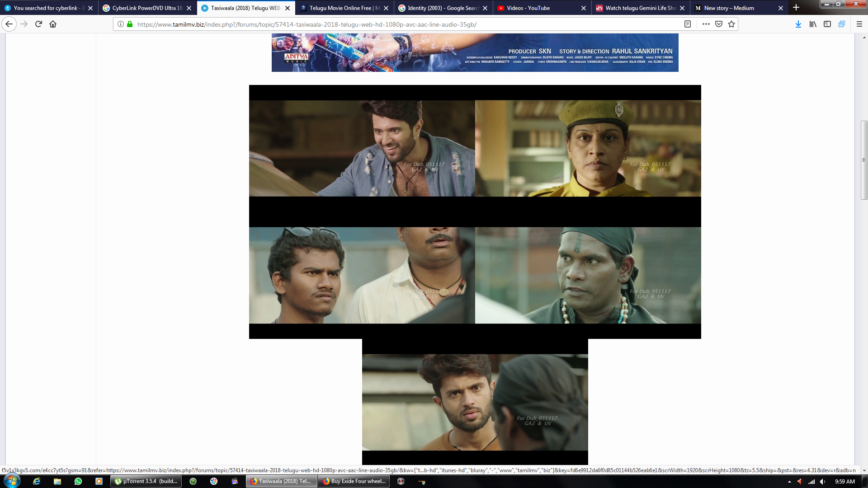Open Firefox hamburger menu
The image size is (868, 488).
click(859, 24)
